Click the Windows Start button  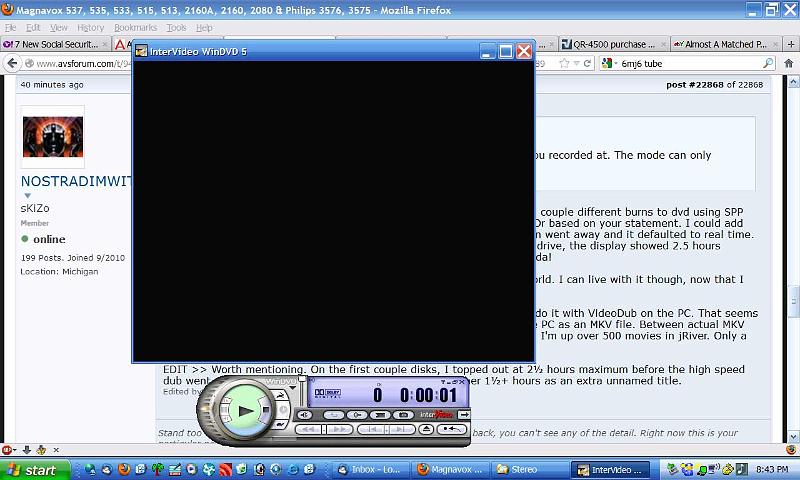tap(34, 469)
